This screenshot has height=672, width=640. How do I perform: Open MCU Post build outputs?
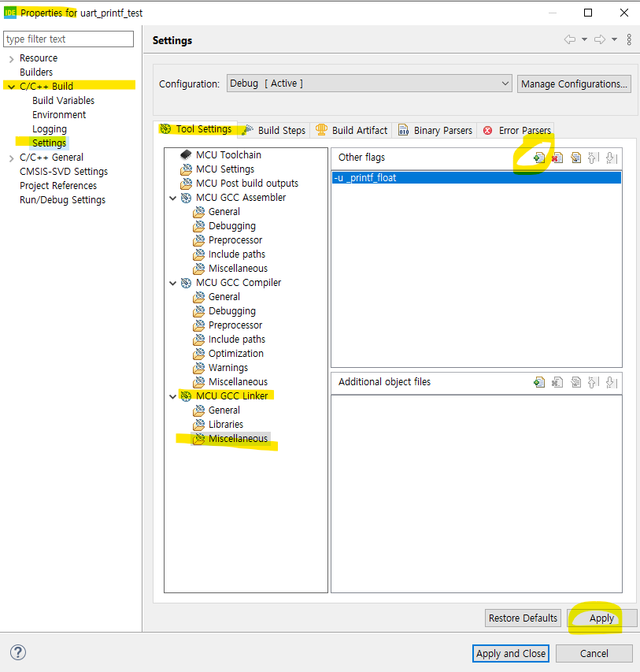click(239, 183)
